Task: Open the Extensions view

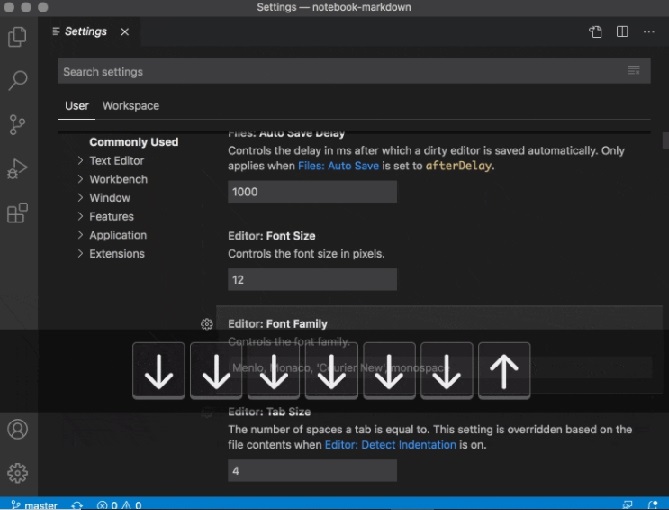Action: [17, 213]
